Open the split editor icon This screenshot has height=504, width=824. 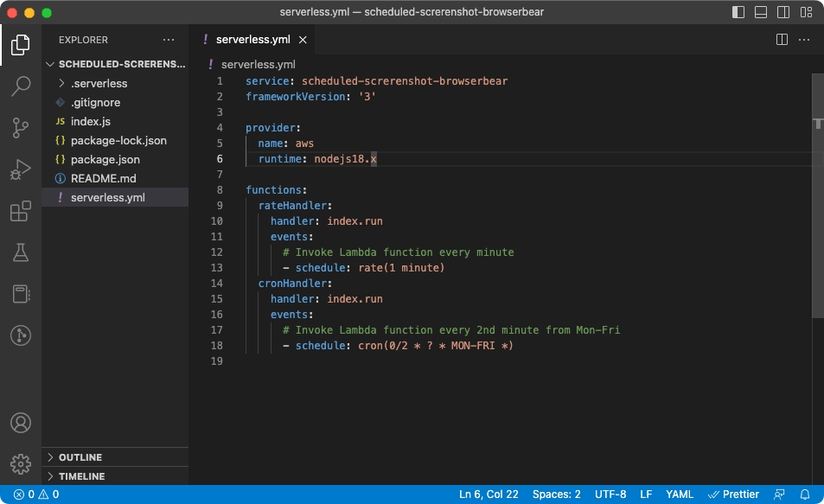[781, 39]
